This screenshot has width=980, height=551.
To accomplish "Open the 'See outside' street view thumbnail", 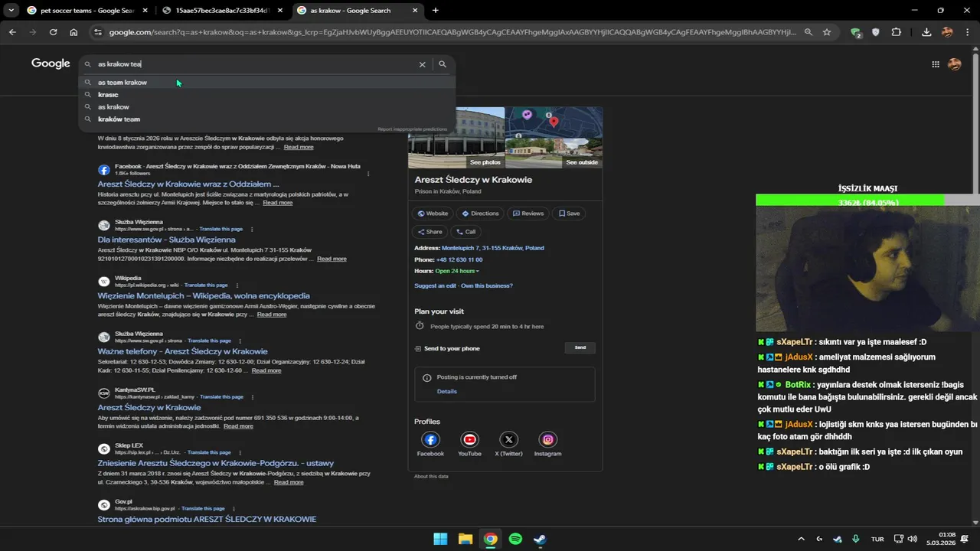I will [x=554, y=153].
